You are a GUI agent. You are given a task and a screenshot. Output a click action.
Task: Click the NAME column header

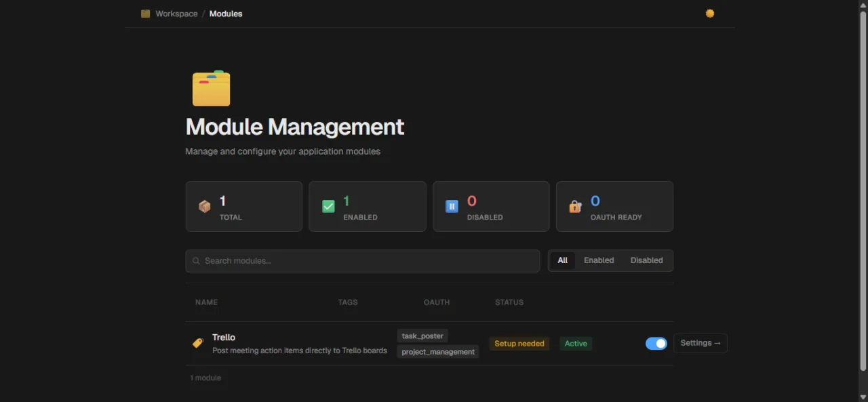click(207, 302)
